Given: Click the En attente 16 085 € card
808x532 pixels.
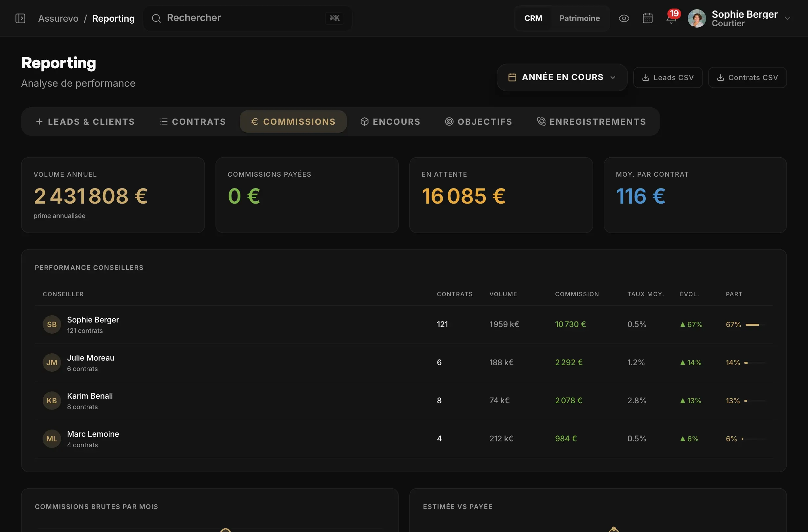Looking at the screenshot, I should pos(501,195).
